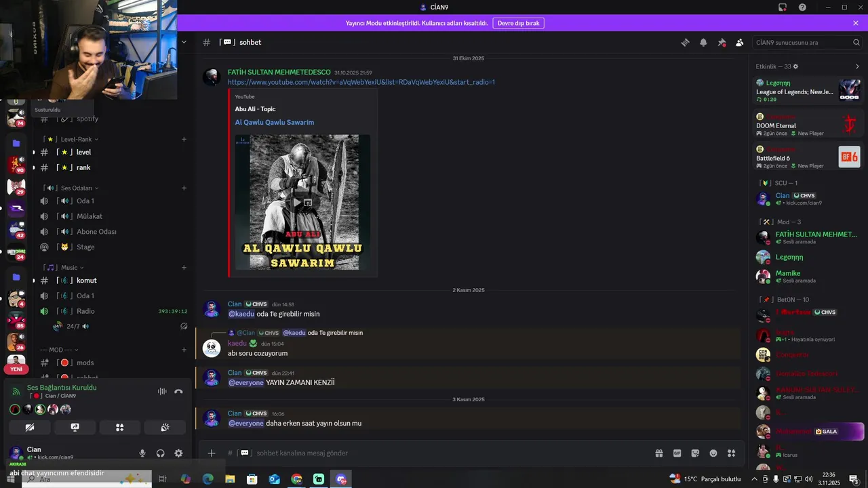Open the YouTube watch link in chat

[361, 82]
